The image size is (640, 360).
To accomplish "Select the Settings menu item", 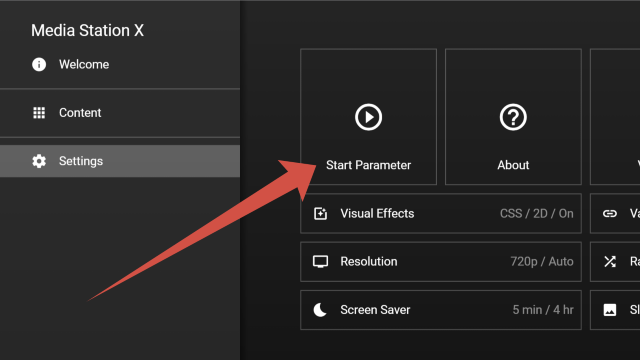I will 120,161.
